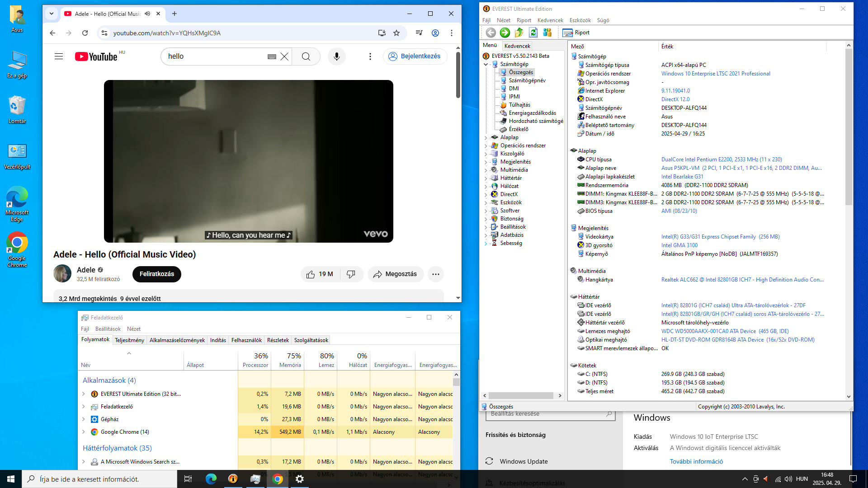Screen dimensions: 868x488
Task: Toggle the on-screen keyboard in search box
Action: pos(272,56)
